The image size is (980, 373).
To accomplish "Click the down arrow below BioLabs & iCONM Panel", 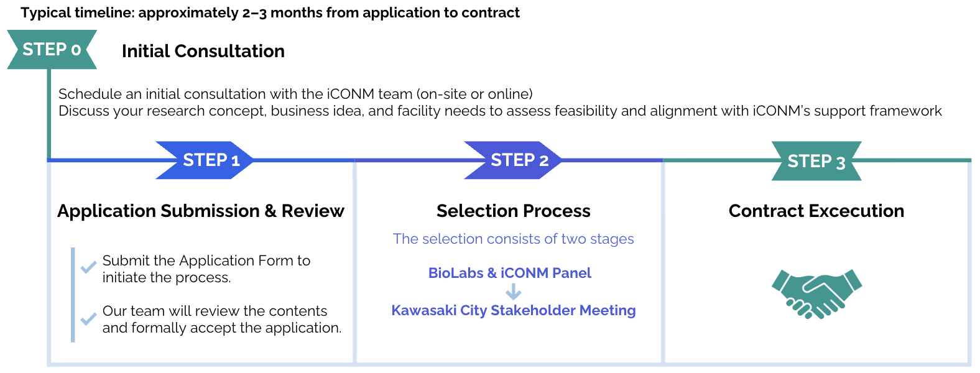I will [x=513, y=292].
